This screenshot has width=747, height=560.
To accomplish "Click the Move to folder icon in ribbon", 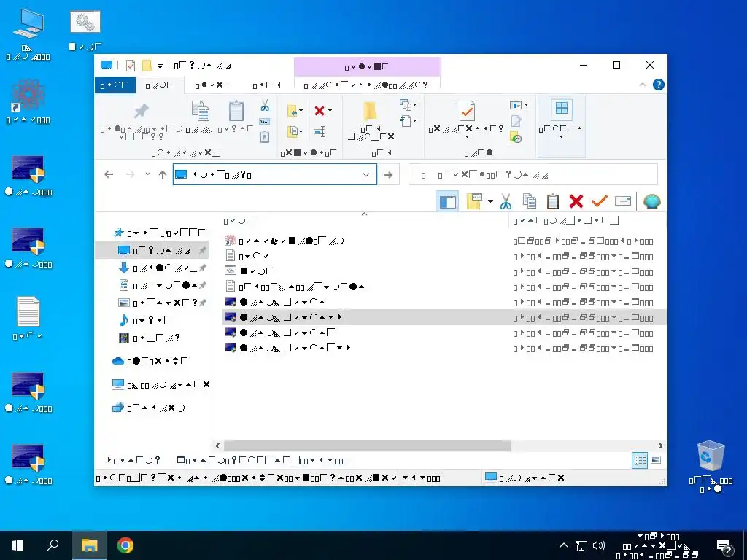I will point(293,111).
